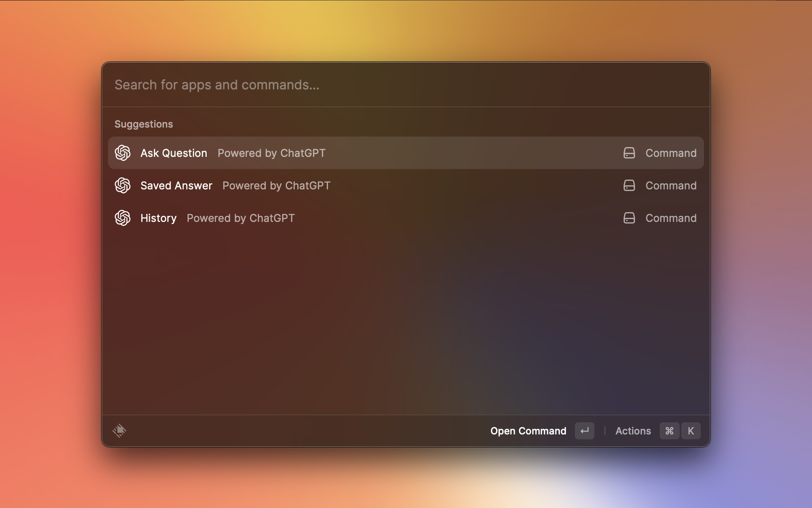Click the ChatGPT icon next to Ask Question

pyautogui.click(x=123, y=153)
